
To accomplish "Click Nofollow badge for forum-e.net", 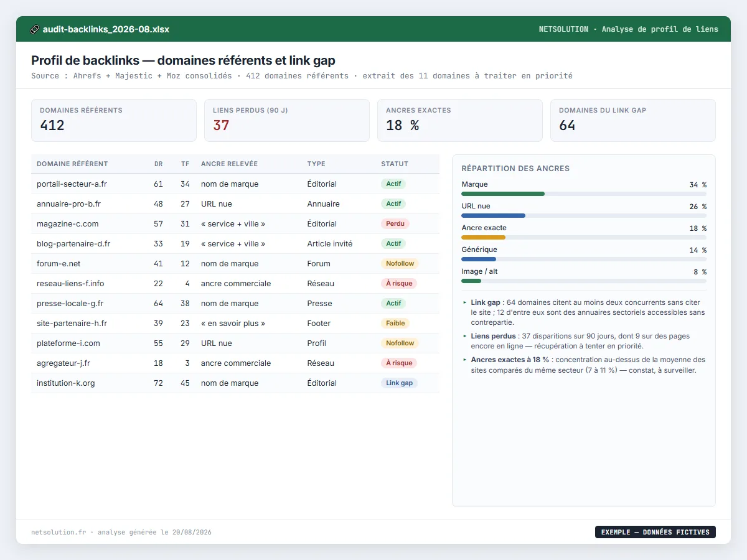I will coord(400,264).
